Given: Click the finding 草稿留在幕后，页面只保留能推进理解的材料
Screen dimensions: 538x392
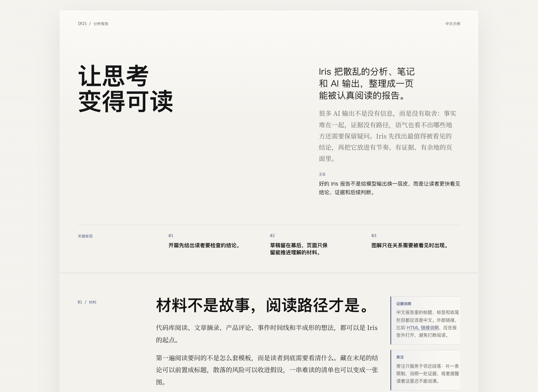Looking at the screenshot, I should coord(299,249).
